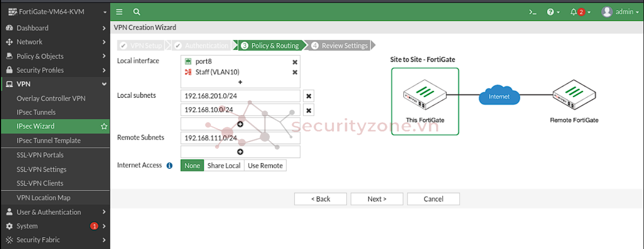Select IPsec Wizard menu item
Screen dimensions: 644x249
pos(55,126)
